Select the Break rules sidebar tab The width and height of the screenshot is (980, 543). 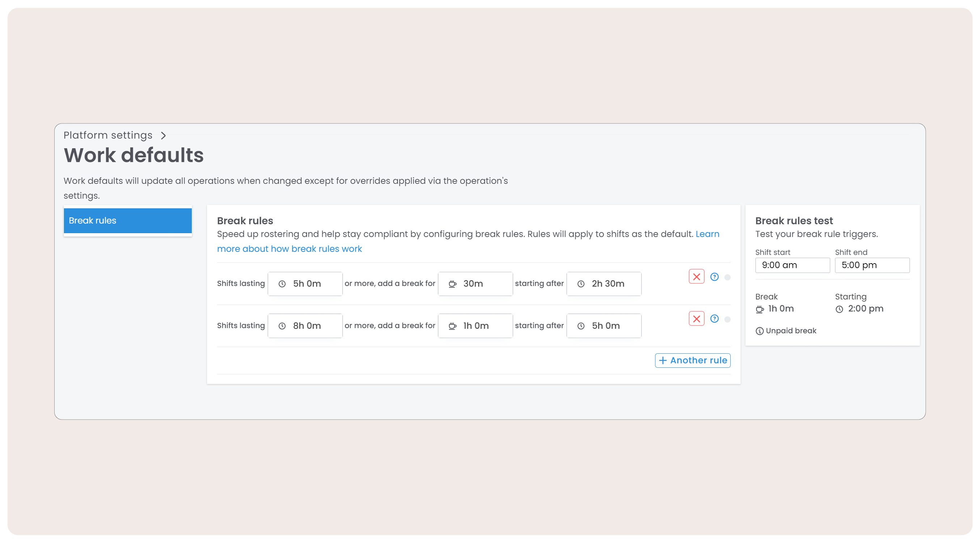click(127, 221)
